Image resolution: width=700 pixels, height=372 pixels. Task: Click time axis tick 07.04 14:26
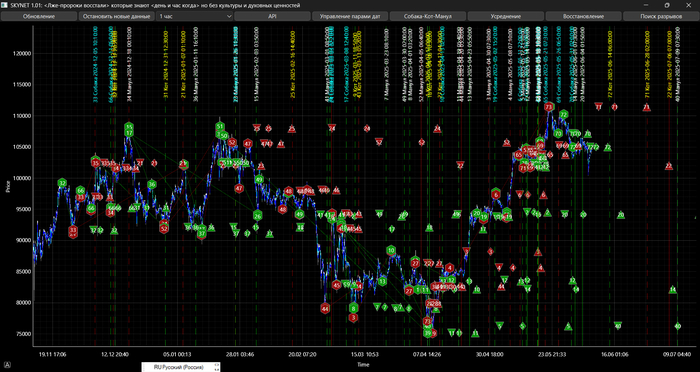[x=428, y=354]
